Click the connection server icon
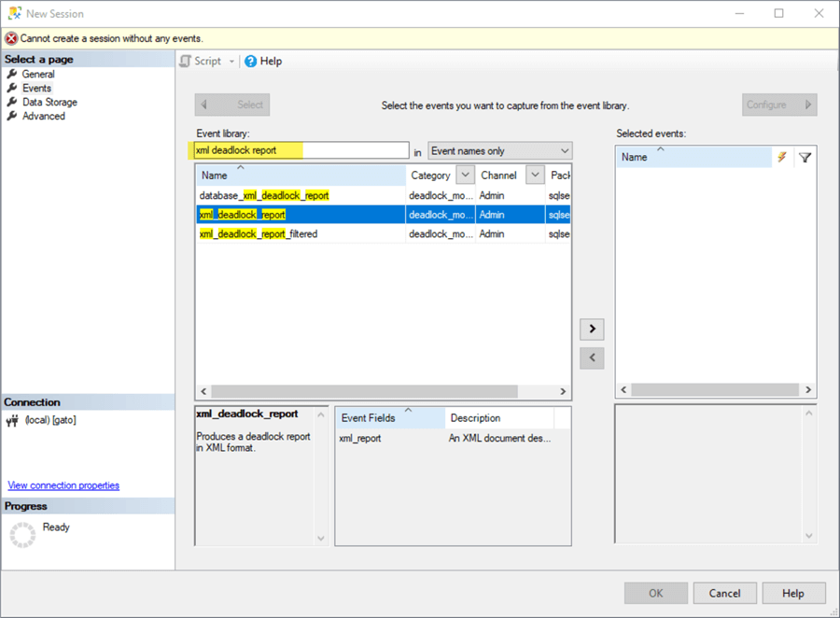This screenshot has height=618, width=840. pyautogui.click(x=12, y=420)
